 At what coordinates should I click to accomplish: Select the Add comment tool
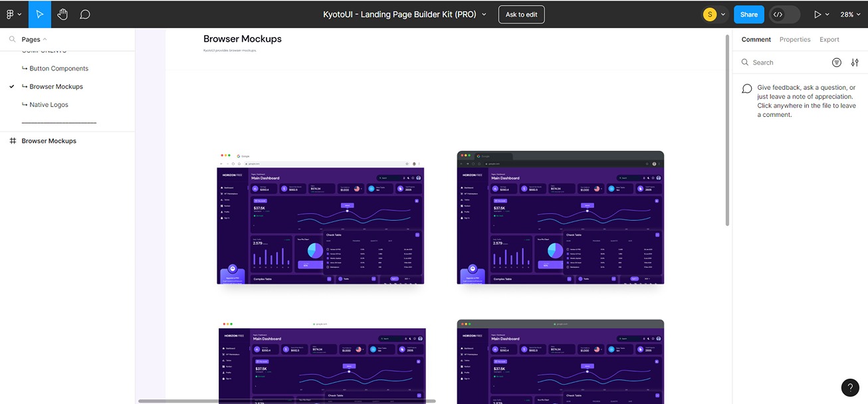(84, 13)
